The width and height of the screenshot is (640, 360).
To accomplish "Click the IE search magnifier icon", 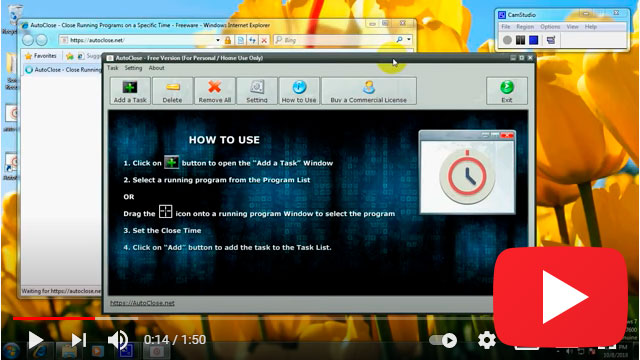I will pyautogui.click(x=399, y=40).
